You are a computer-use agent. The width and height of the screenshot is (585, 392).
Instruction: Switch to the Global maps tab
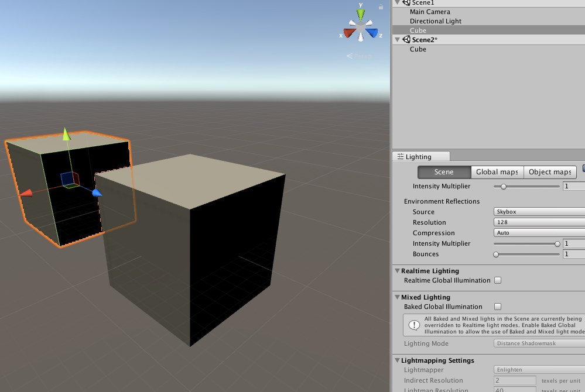[x=497, y=172]
